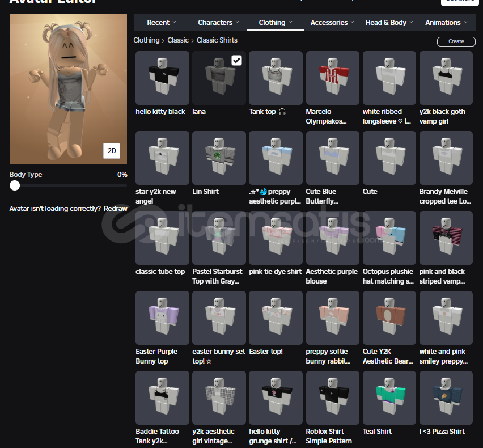This screenshot has width=483, height=448.
Task: Select the hello kitty black shirt thumbnail
Action: (162, 78)
